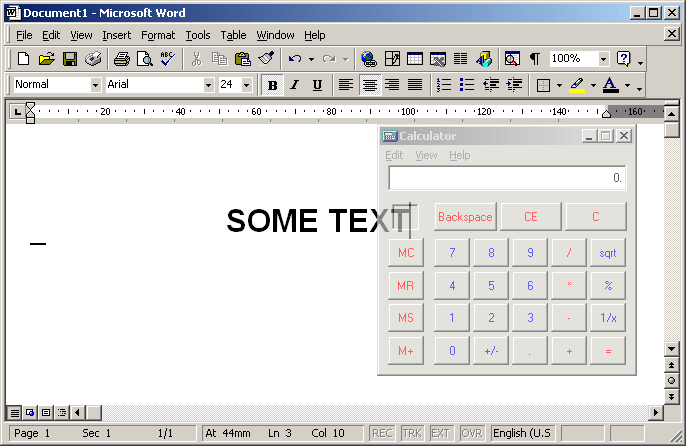Click the Select Browse Object button
The width and height of the screenshot is (686, 446).
coord(672,381)
